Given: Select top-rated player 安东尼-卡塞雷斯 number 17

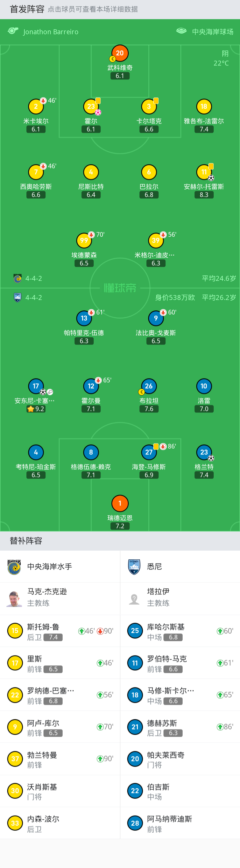Looking at the screenshot, I should [x=36, y=386].
